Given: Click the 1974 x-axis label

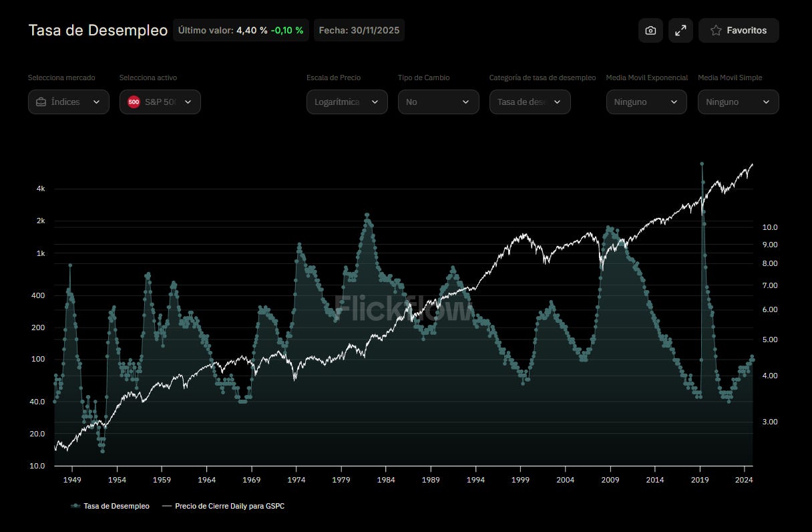Looking at the screenshot, I should 296,480.
